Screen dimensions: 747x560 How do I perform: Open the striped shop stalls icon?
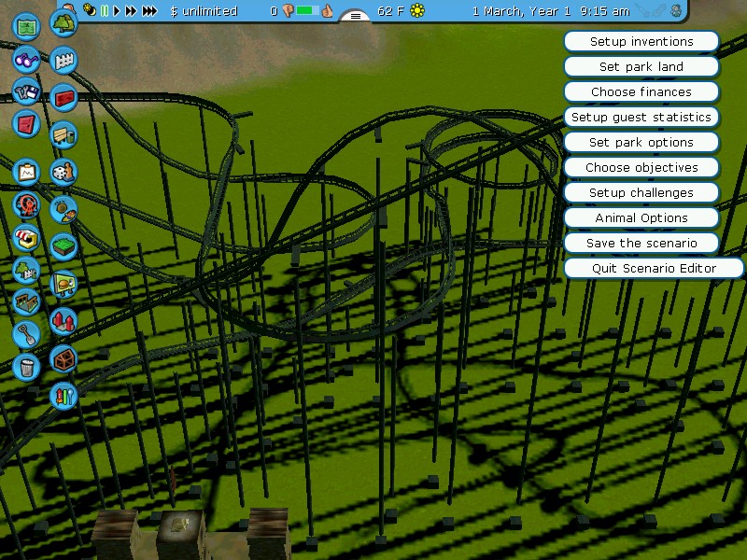[x=26, y=237]
